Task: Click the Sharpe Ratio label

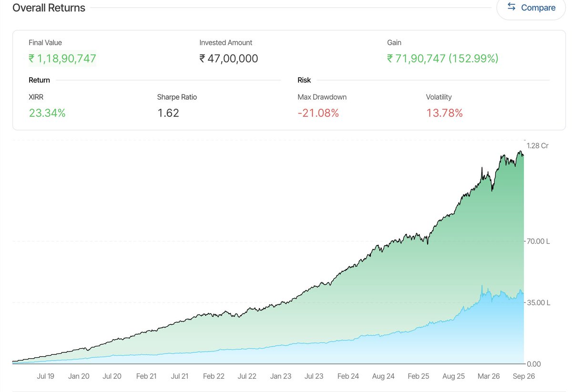Action: pyautogui.click(x=177, y=97)
